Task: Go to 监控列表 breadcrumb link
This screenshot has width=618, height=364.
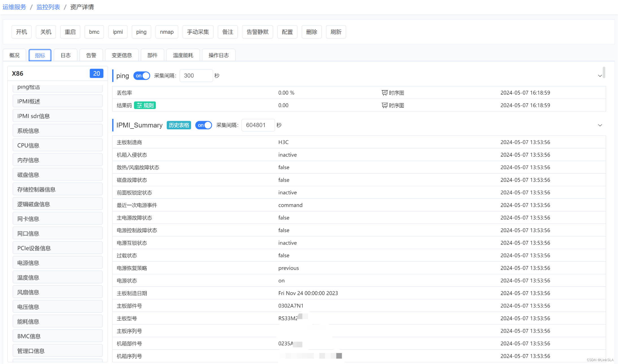Action: tap(48, 7)
